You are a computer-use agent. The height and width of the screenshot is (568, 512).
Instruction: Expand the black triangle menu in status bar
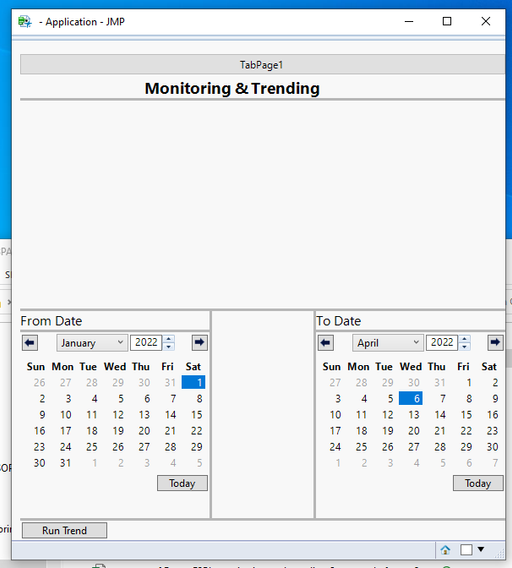click(481, 550)
